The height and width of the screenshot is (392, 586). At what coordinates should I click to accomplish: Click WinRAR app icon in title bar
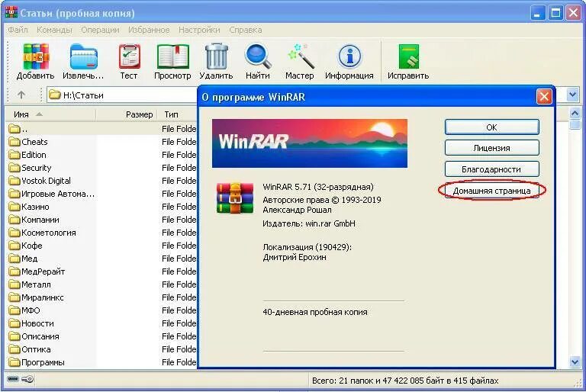pyautogui.click(x=11, y=11)
